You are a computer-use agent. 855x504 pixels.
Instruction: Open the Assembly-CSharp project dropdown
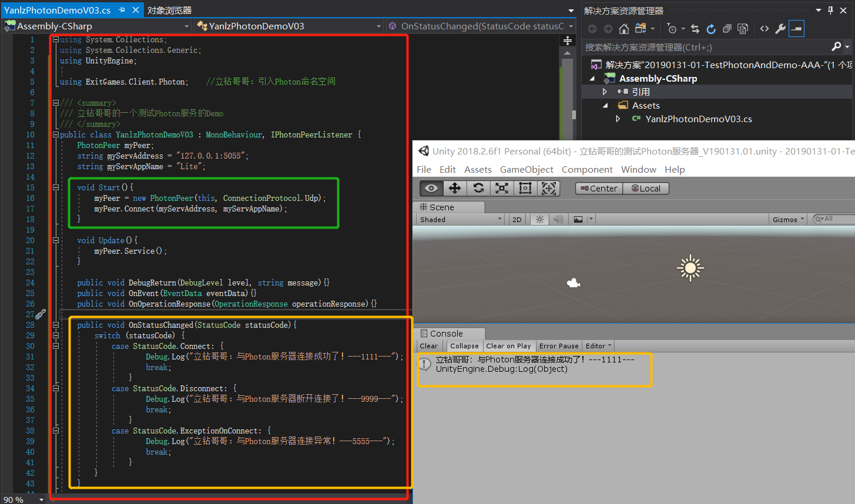(x=186, y=26)
